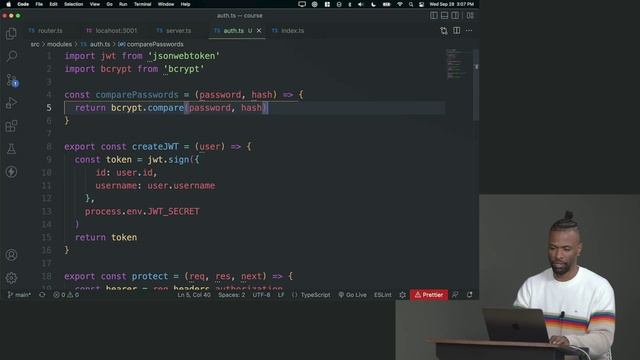The width and height of the screenshot is (640, 360).
Task: Open the View menu
Action: [95, 4]
